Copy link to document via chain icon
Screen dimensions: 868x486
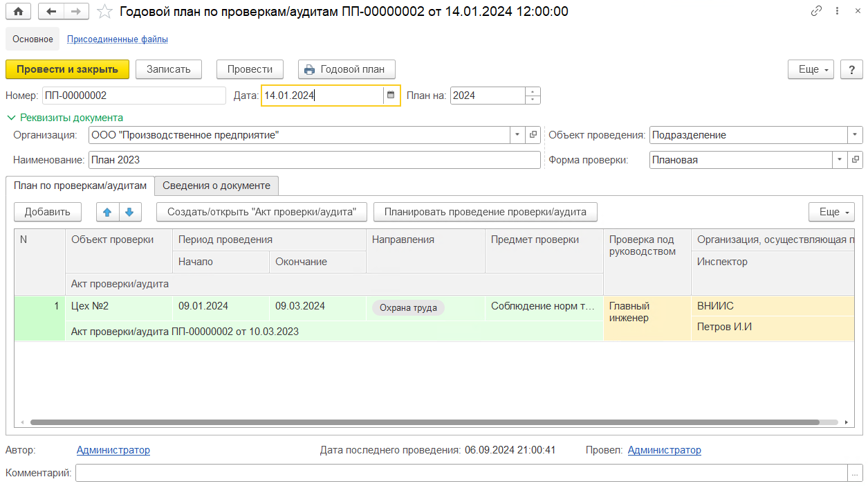coord(817,11)
